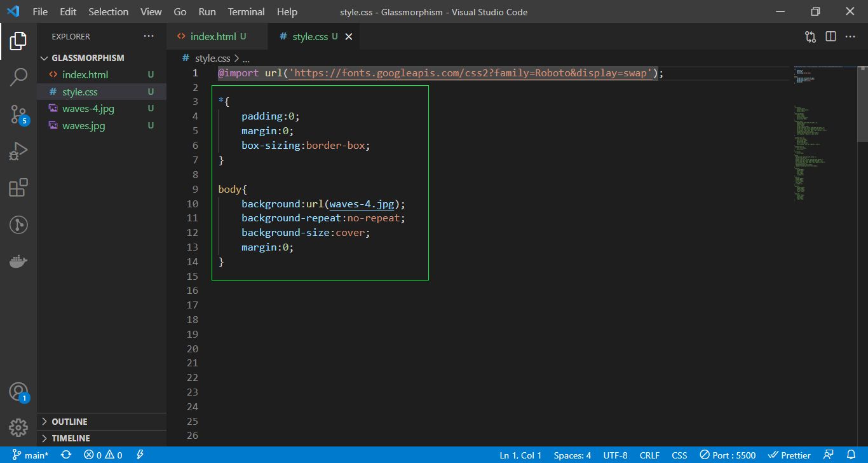The image size is (868, 463).
Task: Open the Manage gear icon
Action: click(18, 427)
